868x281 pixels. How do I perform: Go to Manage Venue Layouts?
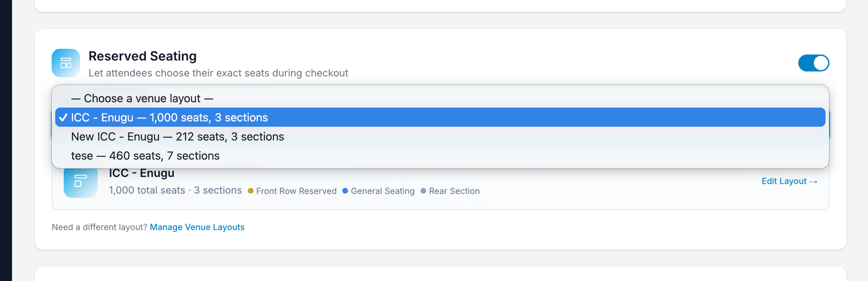tap(197, 227)
